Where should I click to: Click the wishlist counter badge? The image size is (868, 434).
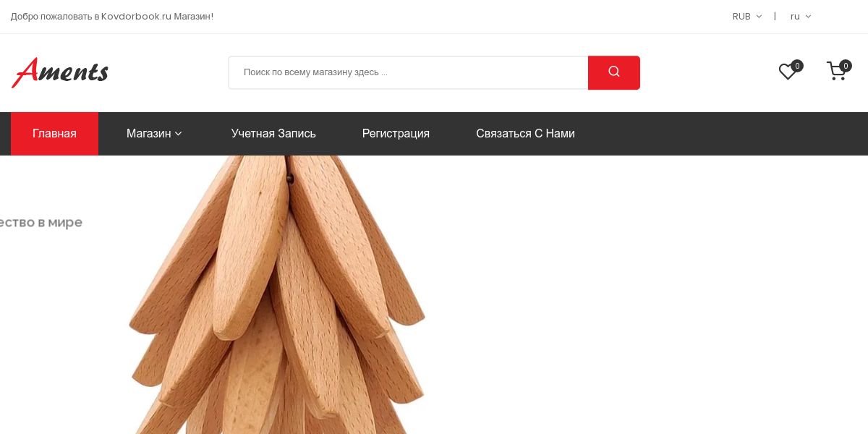797,66
